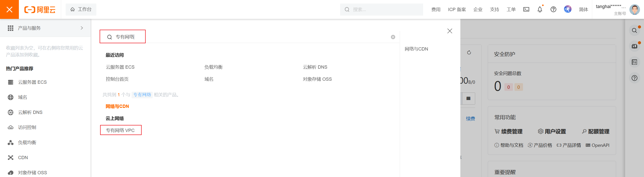This screenshot has width=644, height=177.
Task: Click 负载均衡 in the sidebar list
Action: coord(27,143)
